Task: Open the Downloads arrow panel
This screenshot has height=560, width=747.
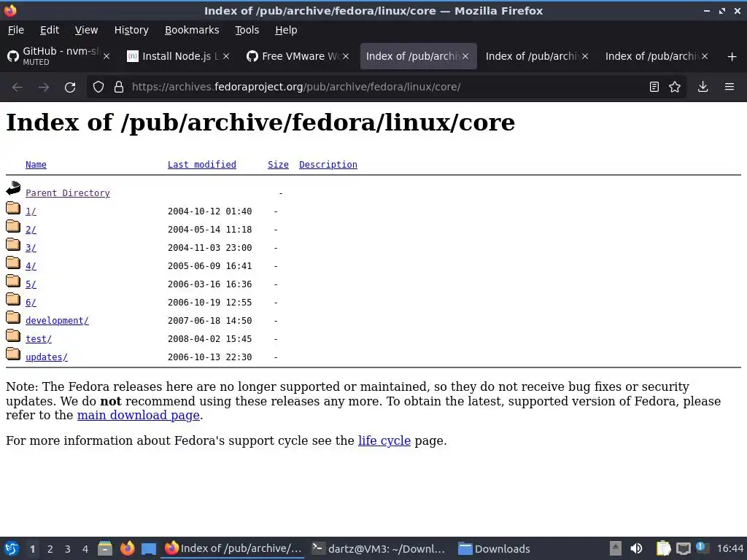Action: click(x=703, y=87)
